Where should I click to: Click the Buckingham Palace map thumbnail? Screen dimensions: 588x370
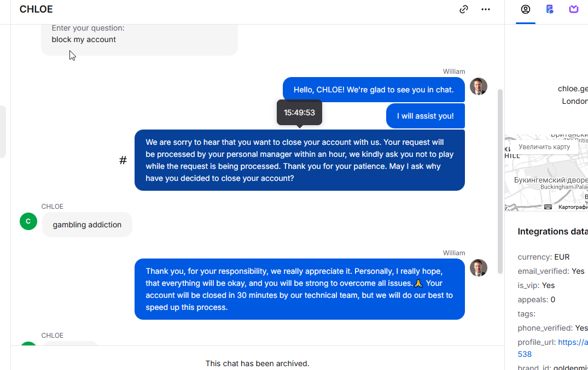tap(546, 173)
